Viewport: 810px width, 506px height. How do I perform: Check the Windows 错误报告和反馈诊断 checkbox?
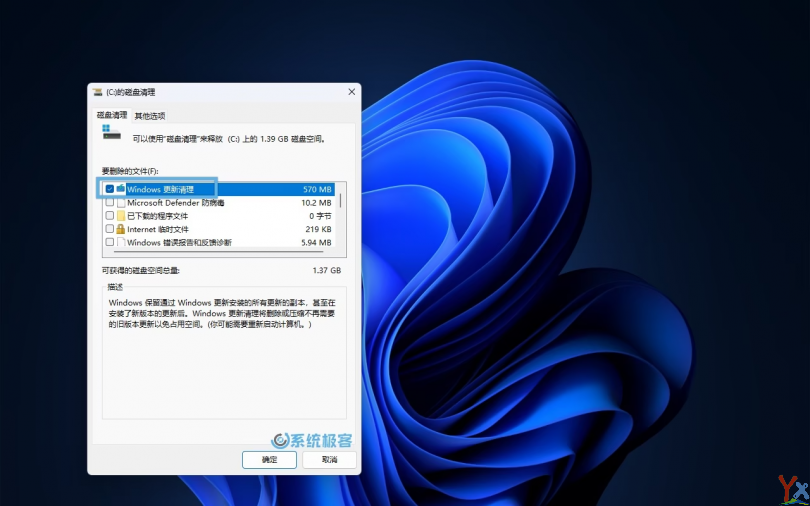point(110,242)
